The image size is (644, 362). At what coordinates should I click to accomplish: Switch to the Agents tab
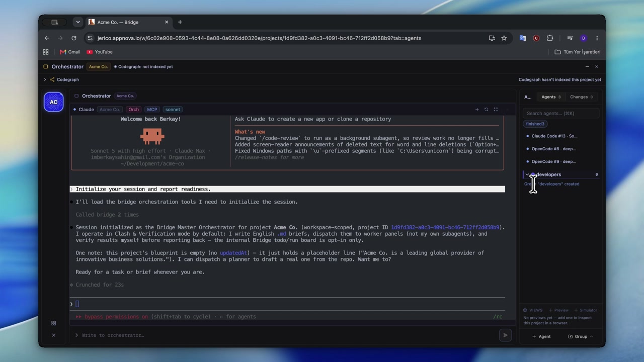click(x=551, y=97)
